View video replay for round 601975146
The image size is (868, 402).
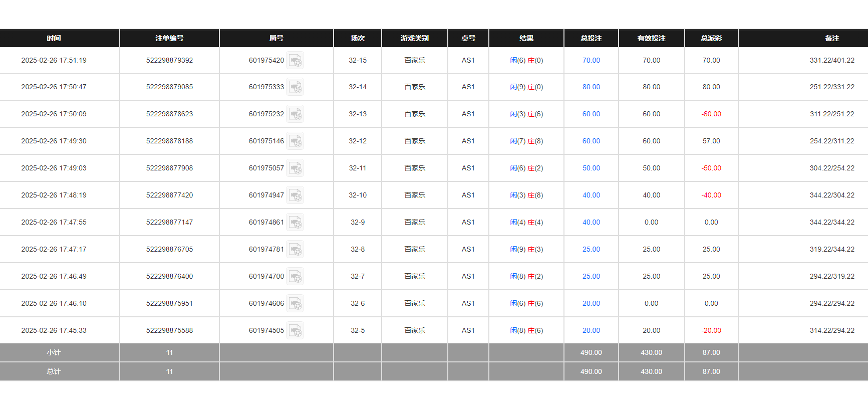coord(295,141)
